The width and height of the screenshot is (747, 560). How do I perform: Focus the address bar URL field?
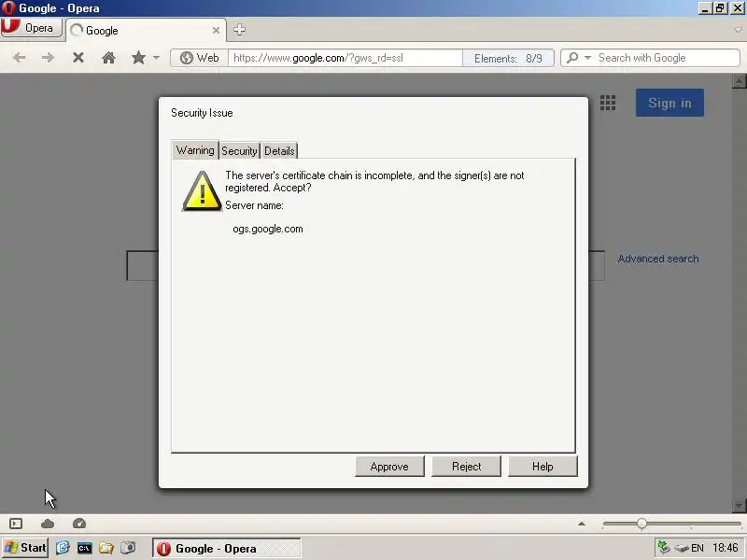click(x=345, y=58)
